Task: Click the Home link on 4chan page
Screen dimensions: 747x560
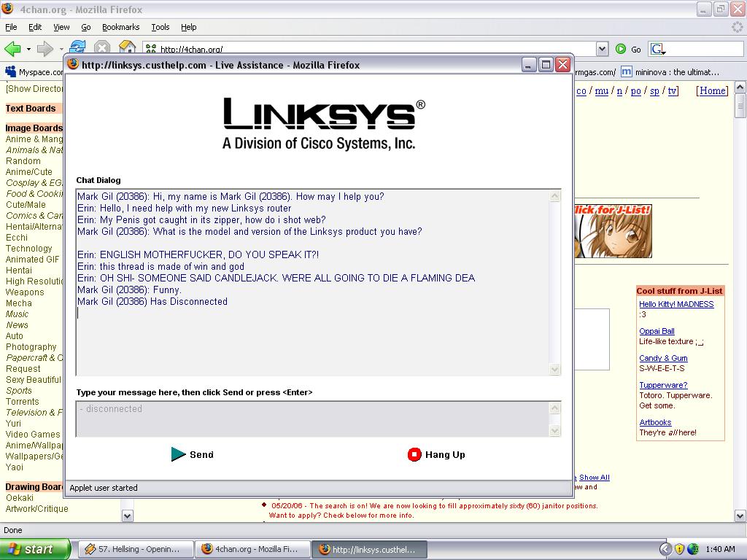Action: pyautogui.click(x=712, y=90)
